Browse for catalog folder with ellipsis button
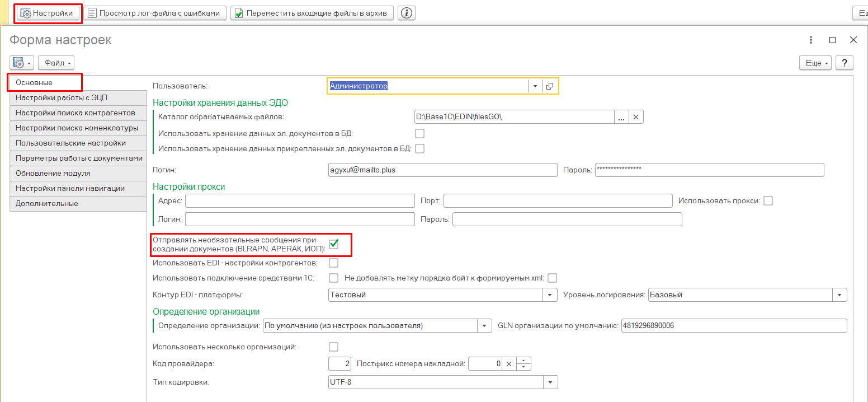 click(x=621, y=117)
